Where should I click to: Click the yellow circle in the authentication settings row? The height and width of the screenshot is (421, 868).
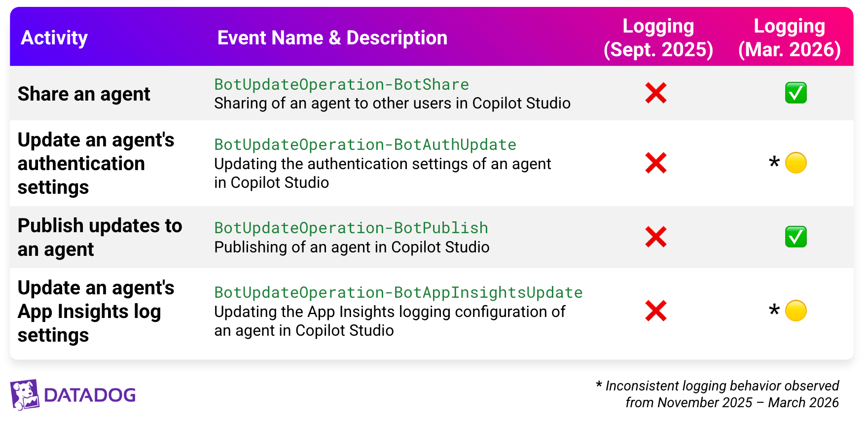pyautogui.click(x=796, y=163)
